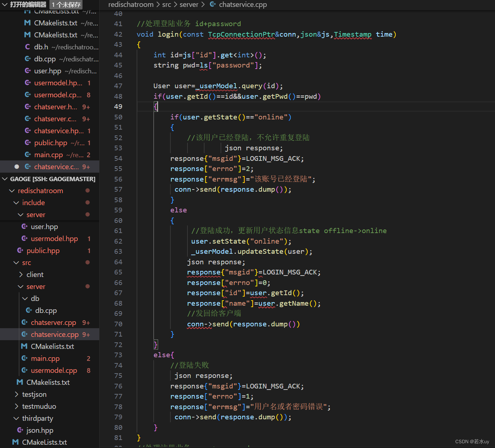Collapse the server folder under include
This screenshot has height=448, width=495.
pyautogui.click(x=21, y=215)
